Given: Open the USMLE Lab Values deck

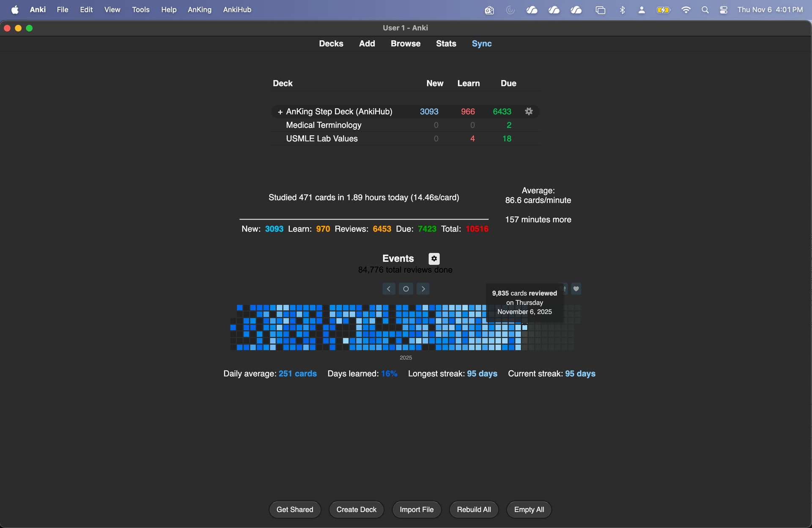Looking at the screenshot, I should tap(321, 139).
